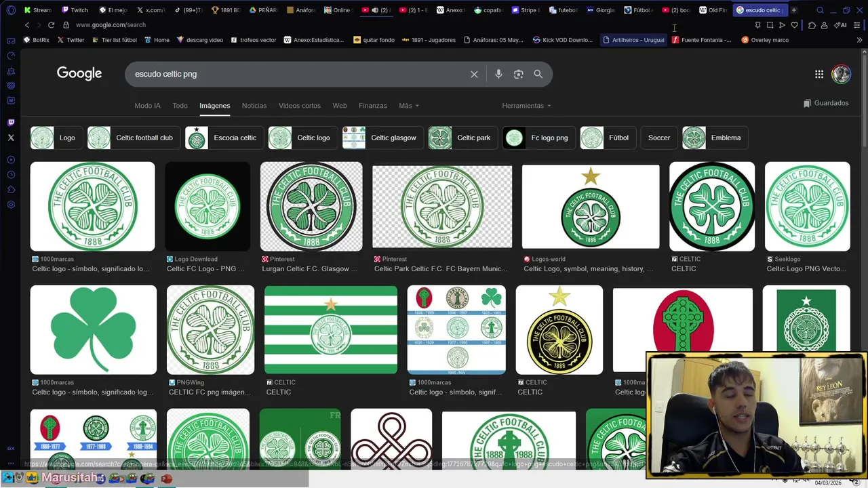Open the Artilheiros - Uruguai bookmark
868x488 pixels.
tap(633, 40)
